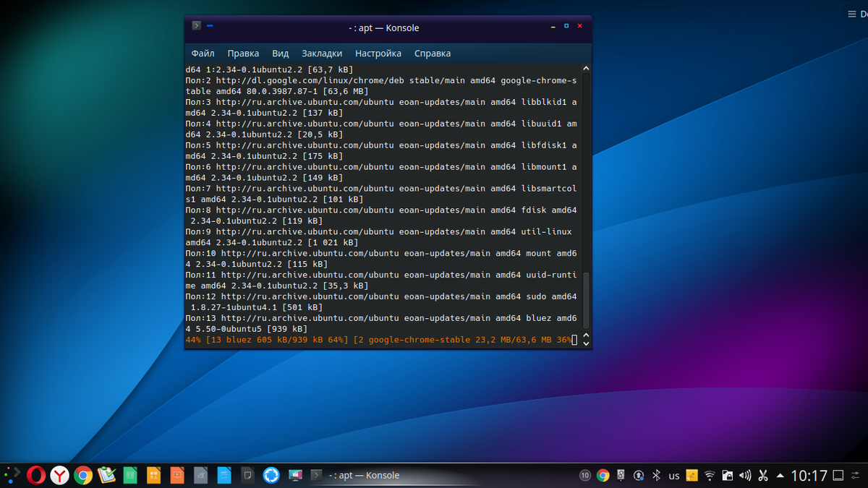Launch Google Chrome from the panel

point(82,475)
